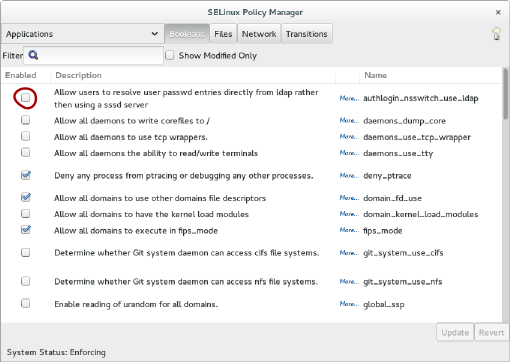The image size is (510, 362).
Task: Open the Transitions tab
Action: [307, 34]
